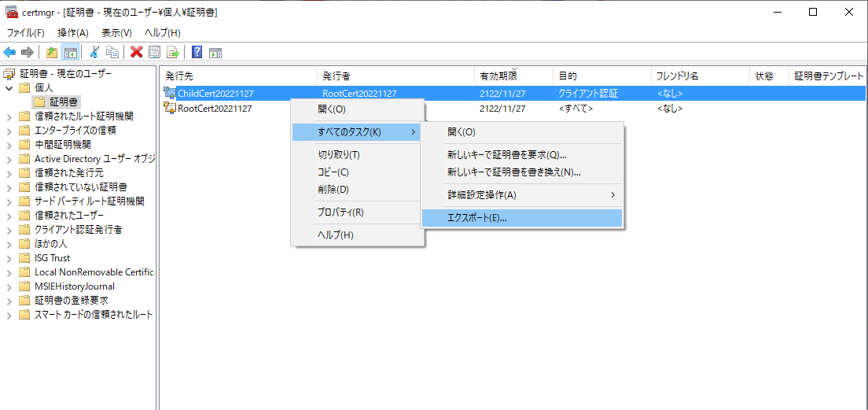This screenshot has width=868, height=410.
Task: Sort by 発行先 column header
Action: point(238,76)
